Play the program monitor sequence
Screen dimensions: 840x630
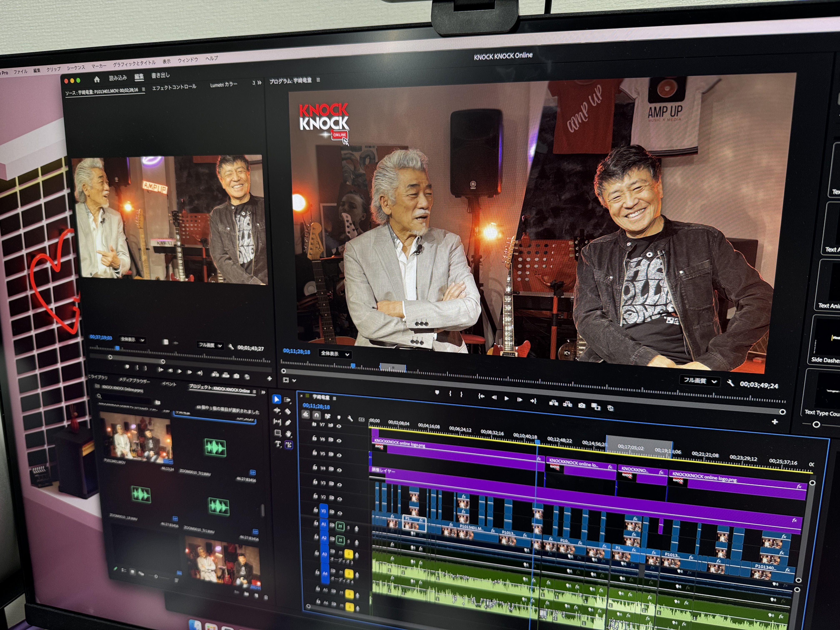click(506, 398)
